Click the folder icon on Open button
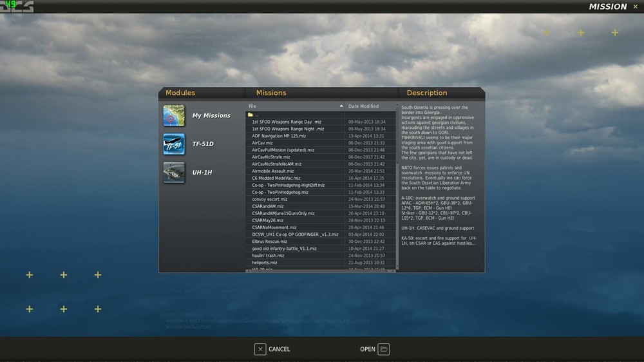 pos(384,349)
